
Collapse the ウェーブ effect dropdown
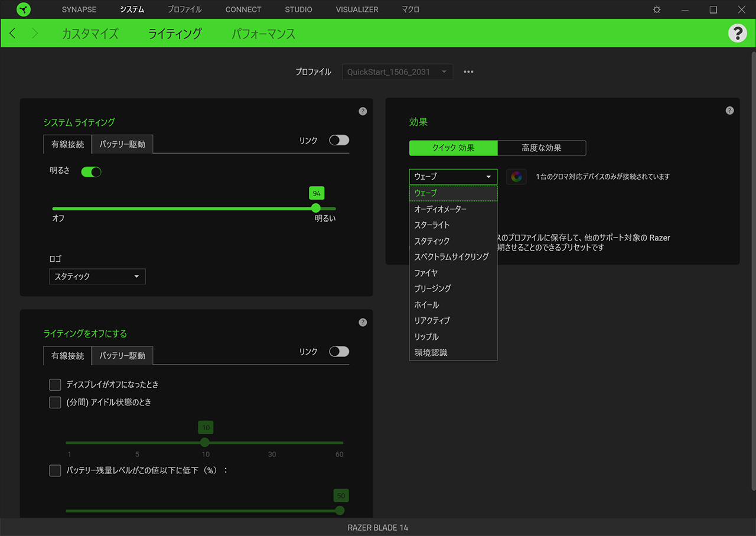pos(453,177)
